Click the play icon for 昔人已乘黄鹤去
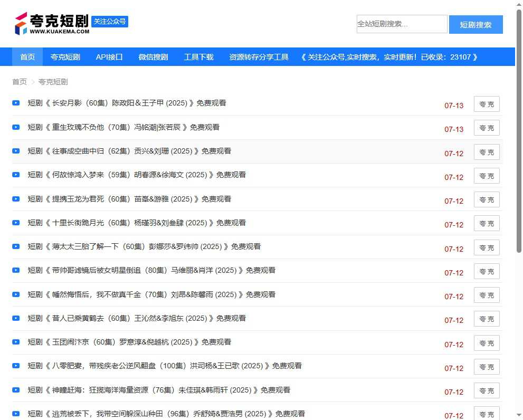The width and height of the screenshot is (523, 420). point(15,318)
